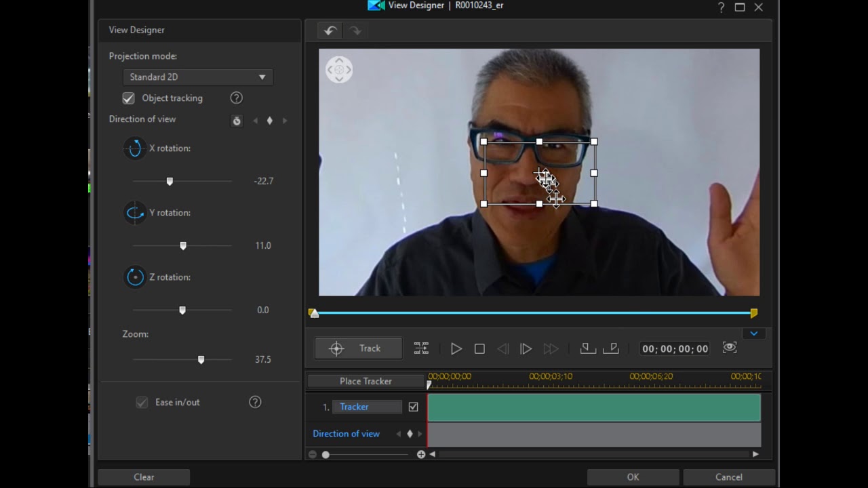Click the undo arrow above the preview
The image size is (868, 488).
pyautogui.click(x=330, y=30)
